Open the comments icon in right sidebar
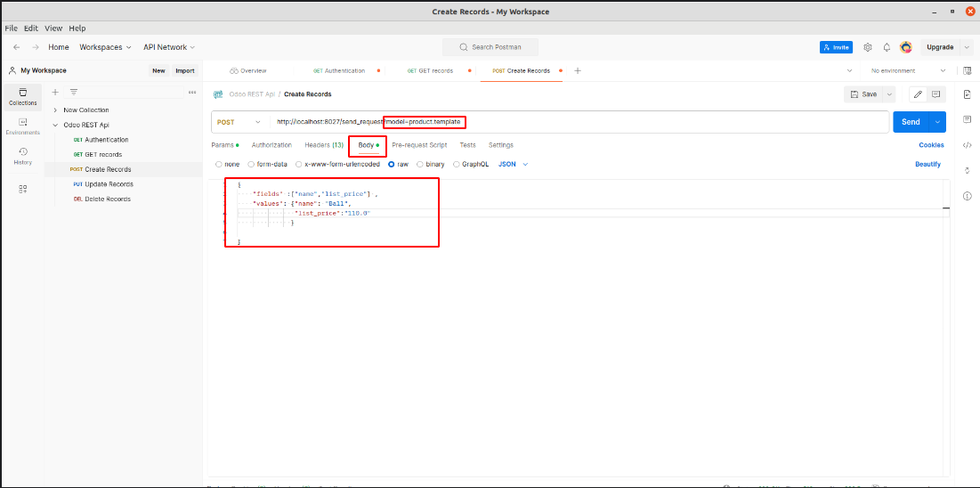This screenshot has width=980, height=488. coord(967,118)
